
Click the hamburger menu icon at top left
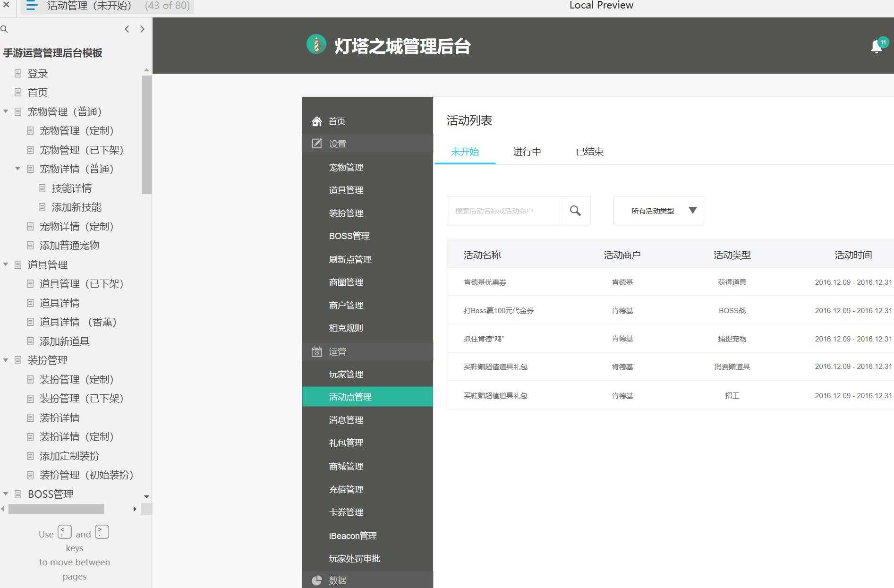pyautogui.click(x=31, y=6)
